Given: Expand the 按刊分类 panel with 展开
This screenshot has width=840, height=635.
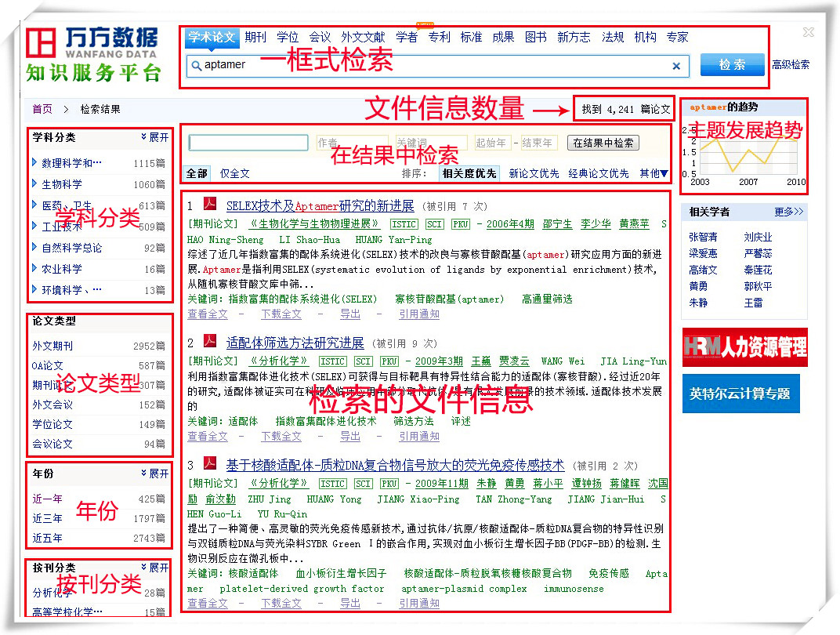Looking at the screenshot, I should (x=155, y=567).
